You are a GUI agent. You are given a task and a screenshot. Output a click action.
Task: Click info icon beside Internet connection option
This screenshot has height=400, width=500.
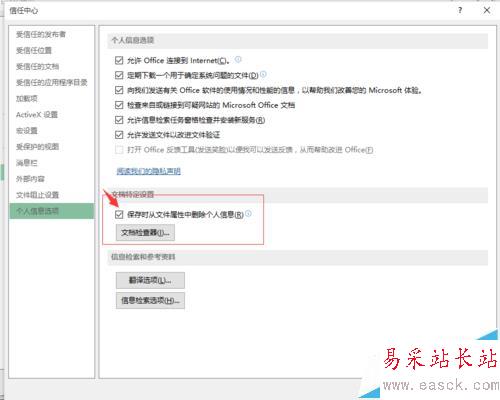(238, 59)
